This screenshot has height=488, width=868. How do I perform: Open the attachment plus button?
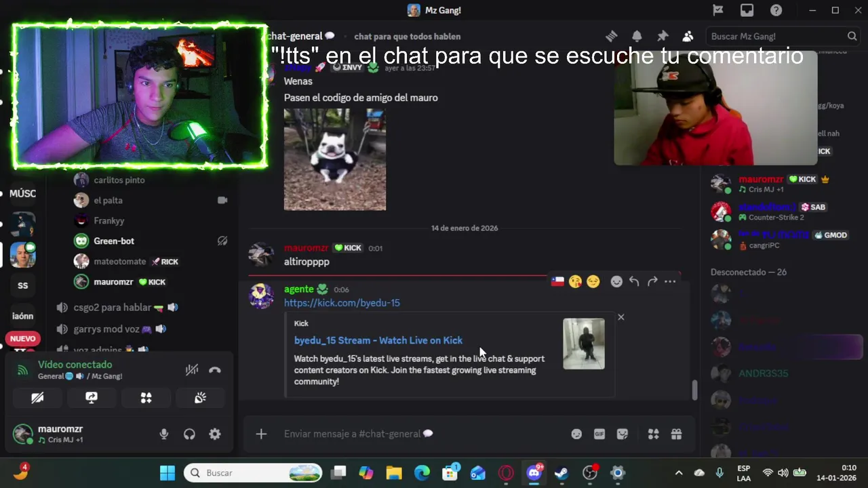261,434
